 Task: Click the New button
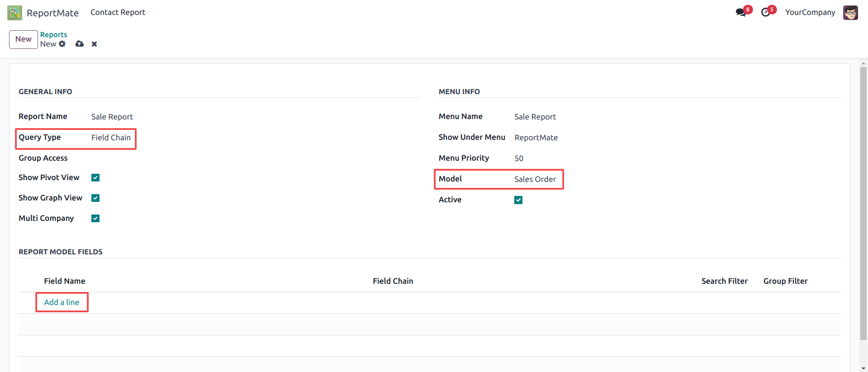point(24,39)
